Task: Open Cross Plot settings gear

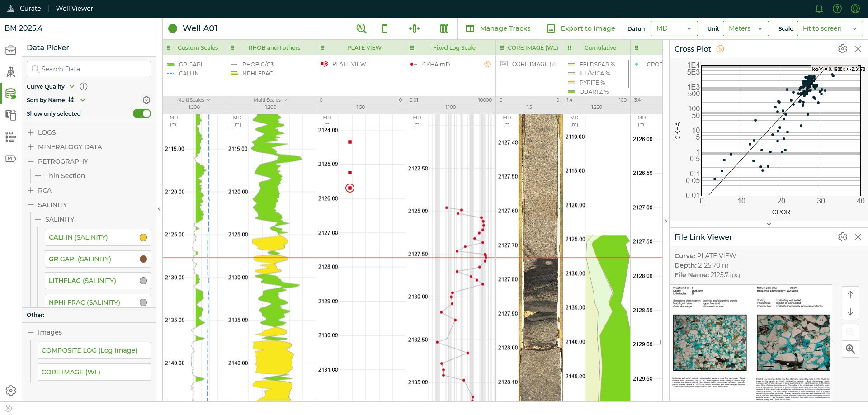Action: click(x=842, y=49)
